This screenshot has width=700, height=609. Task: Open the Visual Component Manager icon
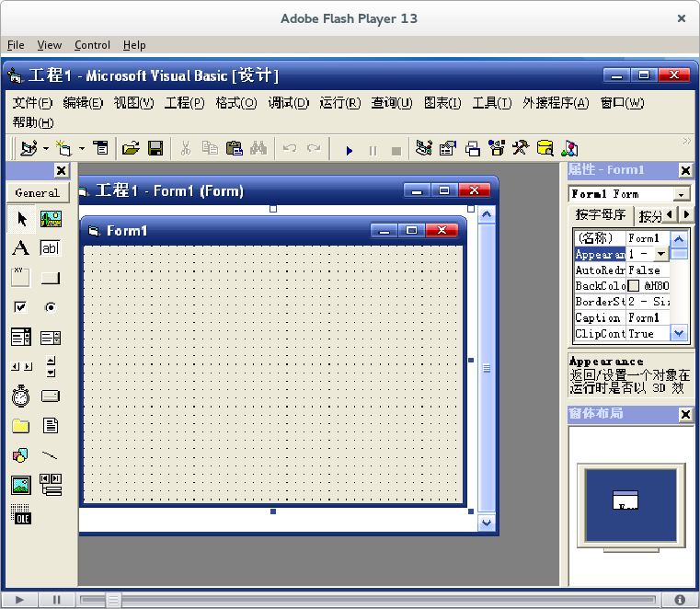coord(569,148)
